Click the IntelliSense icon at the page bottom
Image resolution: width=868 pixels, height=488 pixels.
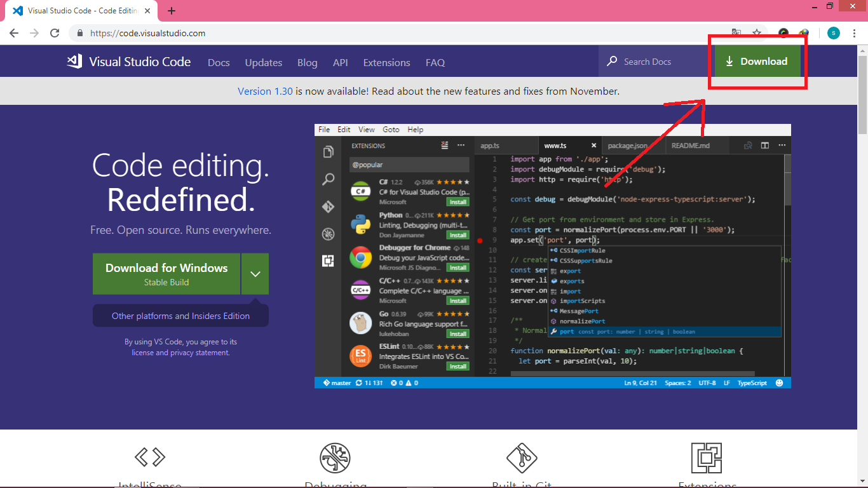[x=150, y=456]
